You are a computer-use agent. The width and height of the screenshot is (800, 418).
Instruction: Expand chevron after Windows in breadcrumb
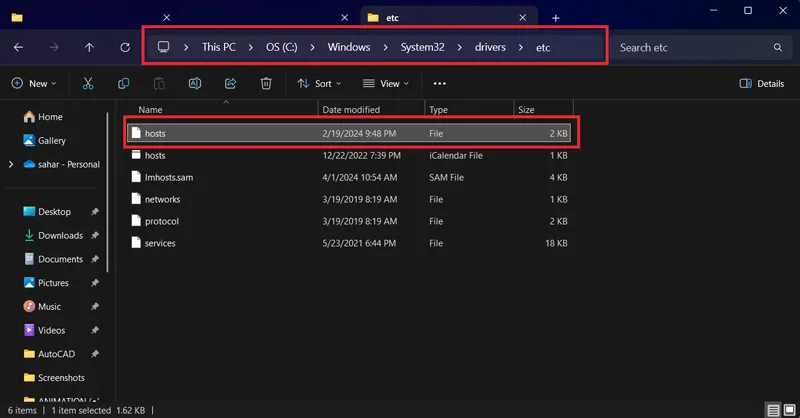tap(385, 47)
